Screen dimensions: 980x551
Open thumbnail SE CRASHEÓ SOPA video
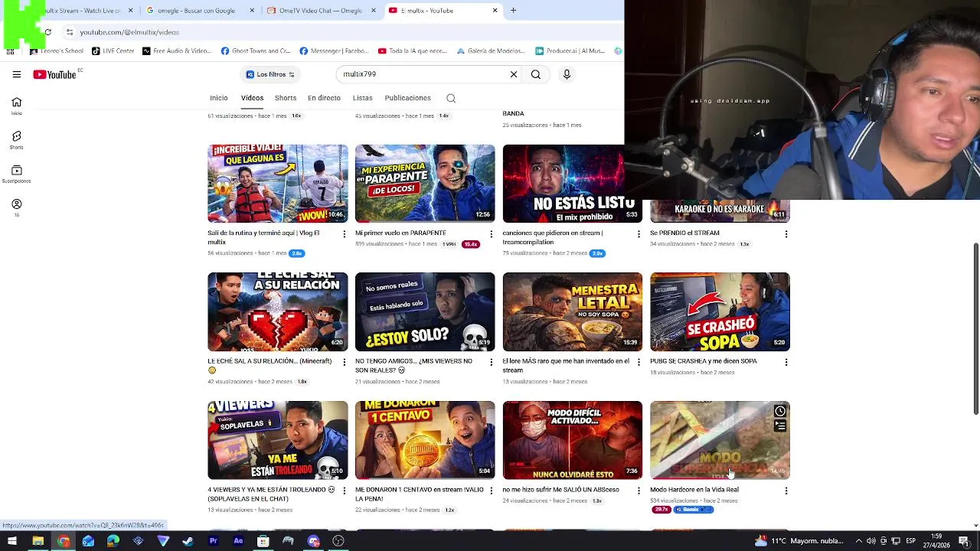tap(720, 311)
